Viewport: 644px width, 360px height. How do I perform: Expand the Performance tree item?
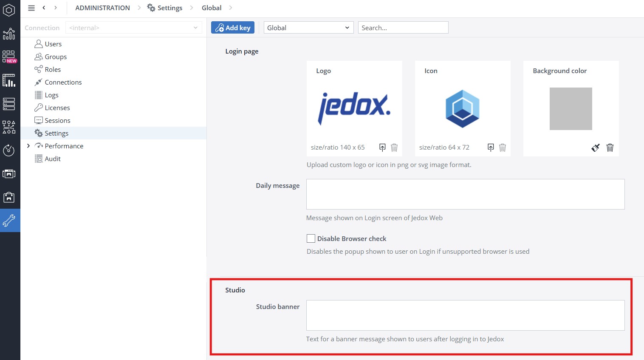pos(28,146)
